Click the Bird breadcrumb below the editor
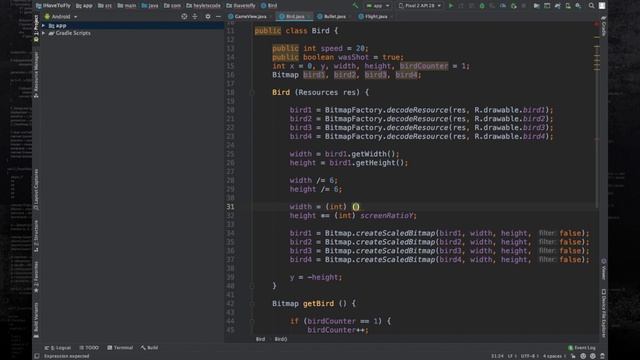The image size is (640, 360). pyautogui.click(x=260, y=339)
